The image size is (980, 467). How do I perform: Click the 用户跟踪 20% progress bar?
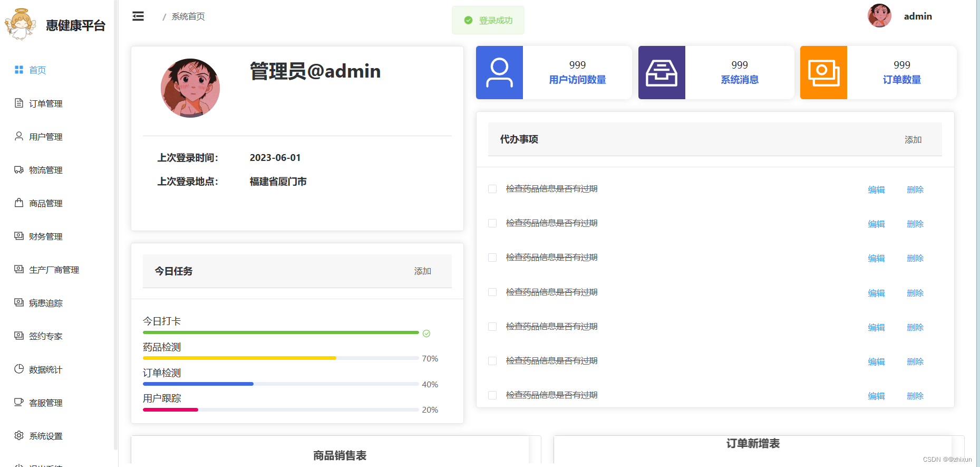click(x=281, y=409)
